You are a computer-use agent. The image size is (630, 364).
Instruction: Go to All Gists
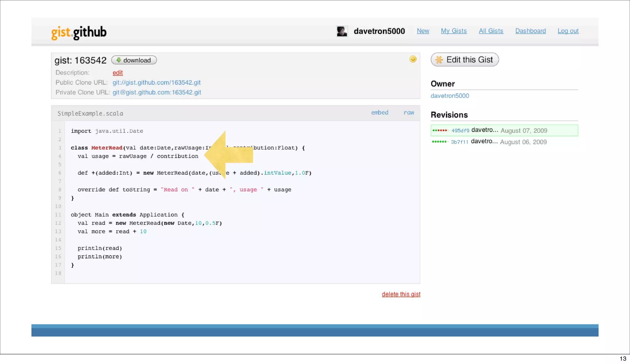click(x=491, y=31)
